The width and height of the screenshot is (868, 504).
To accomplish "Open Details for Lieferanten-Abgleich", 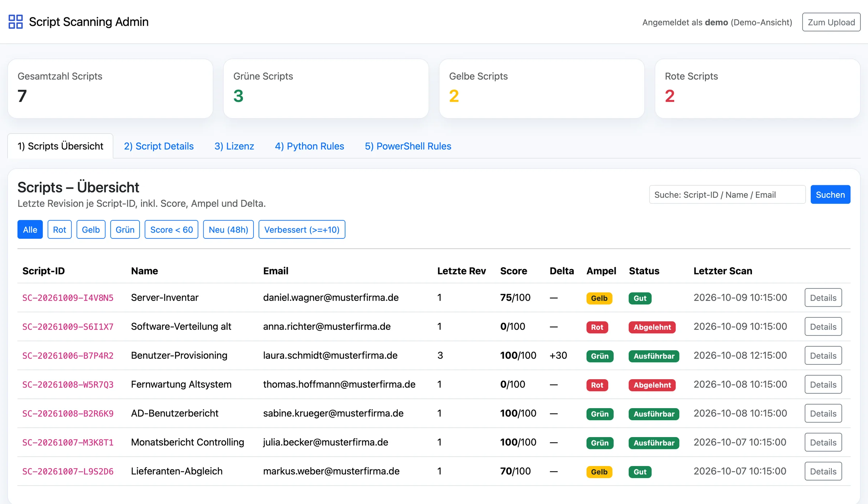I will click(x=823, y=471).
